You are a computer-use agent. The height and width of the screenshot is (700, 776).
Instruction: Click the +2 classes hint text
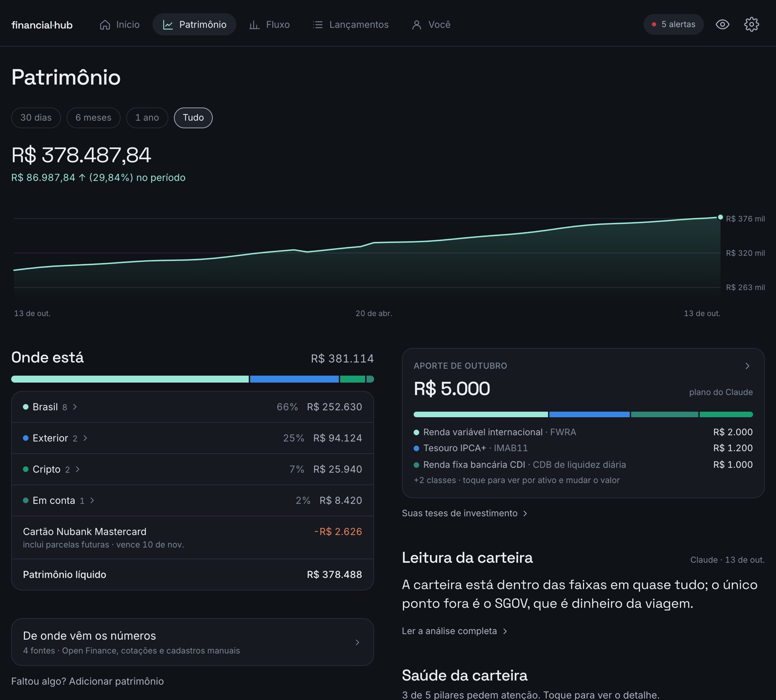(517, 480)
